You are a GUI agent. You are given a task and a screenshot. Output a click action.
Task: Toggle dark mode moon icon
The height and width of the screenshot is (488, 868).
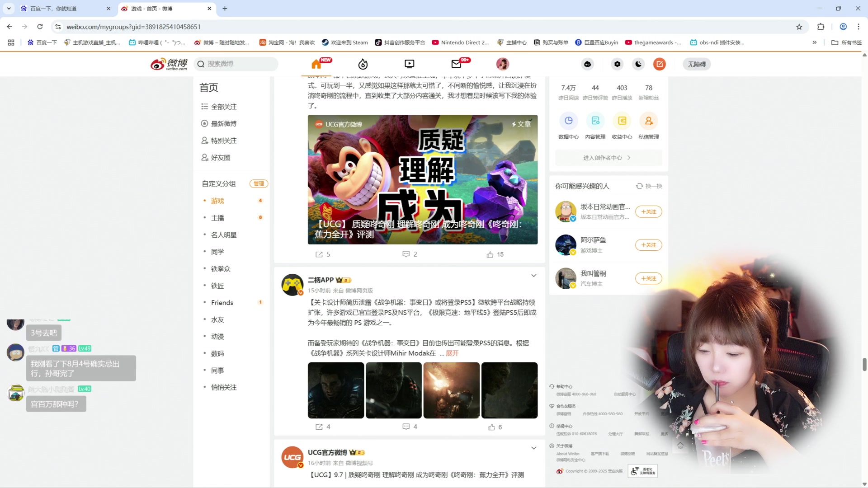pos(638,64)
